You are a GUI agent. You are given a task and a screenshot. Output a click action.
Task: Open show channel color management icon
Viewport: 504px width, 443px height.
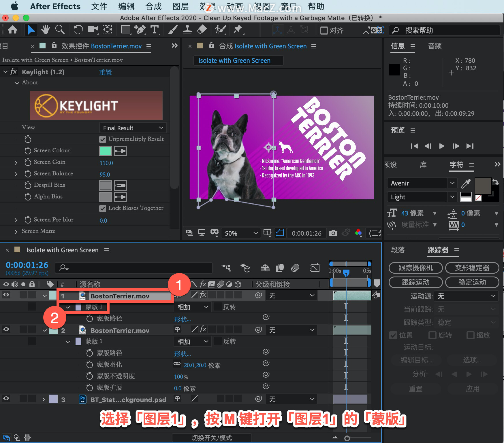(358, 233)
